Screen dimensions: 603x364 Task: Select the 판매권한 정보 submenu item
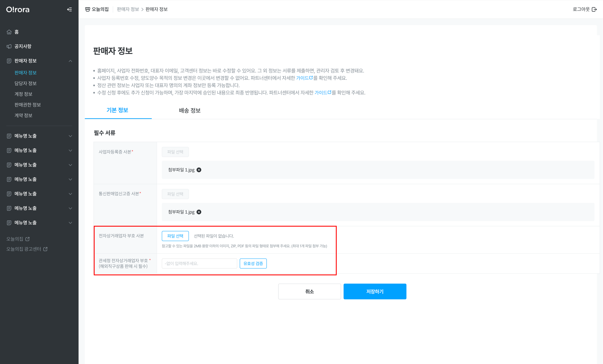28,105
